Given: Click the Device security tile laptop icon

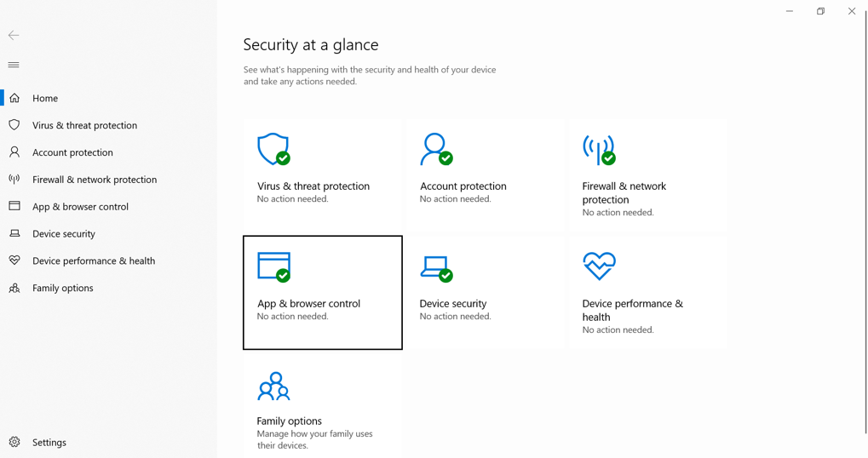Looking at the screenshot, I should coord(436,267).
